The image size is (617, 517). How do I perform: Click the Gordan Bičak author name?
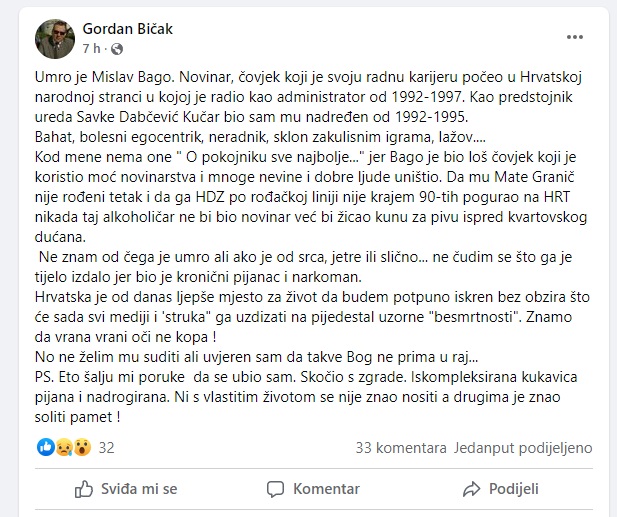[x=127, y=28]
